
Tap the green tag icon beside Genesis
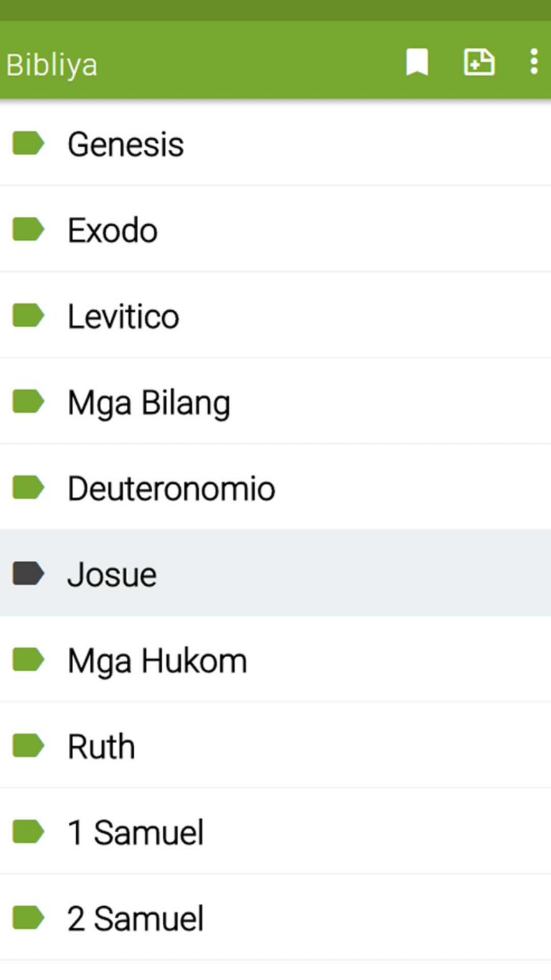[27, 144]
